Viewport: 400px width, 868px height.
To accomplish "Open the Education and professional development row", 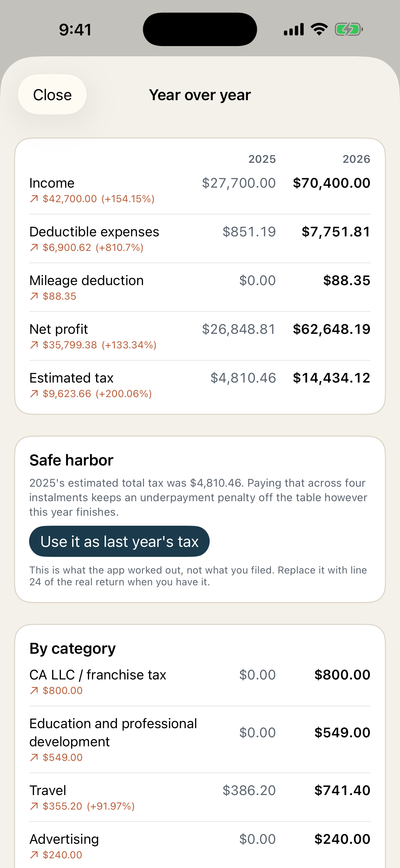I will (x=200, y=739).
